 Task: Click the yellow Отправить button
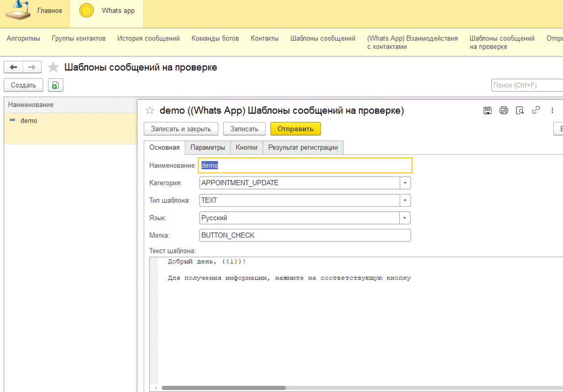click(x=296, y=129)
